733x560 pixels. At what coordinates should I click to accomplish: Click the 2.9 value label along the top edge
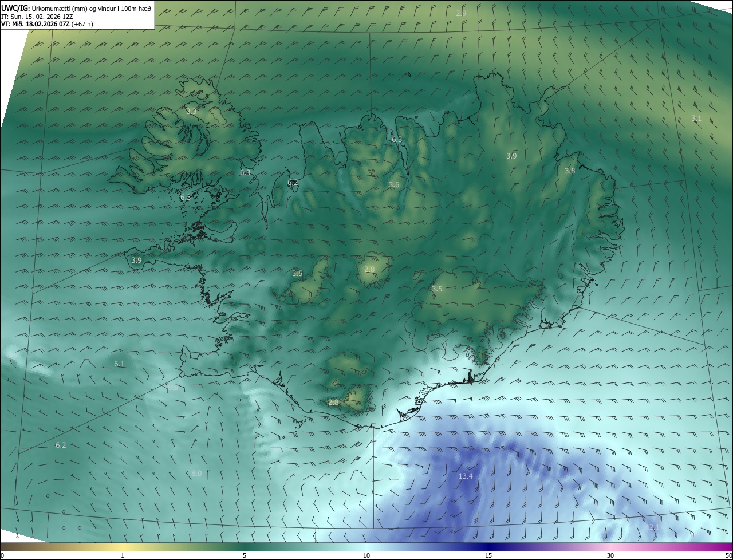click(x=461, y=13)
